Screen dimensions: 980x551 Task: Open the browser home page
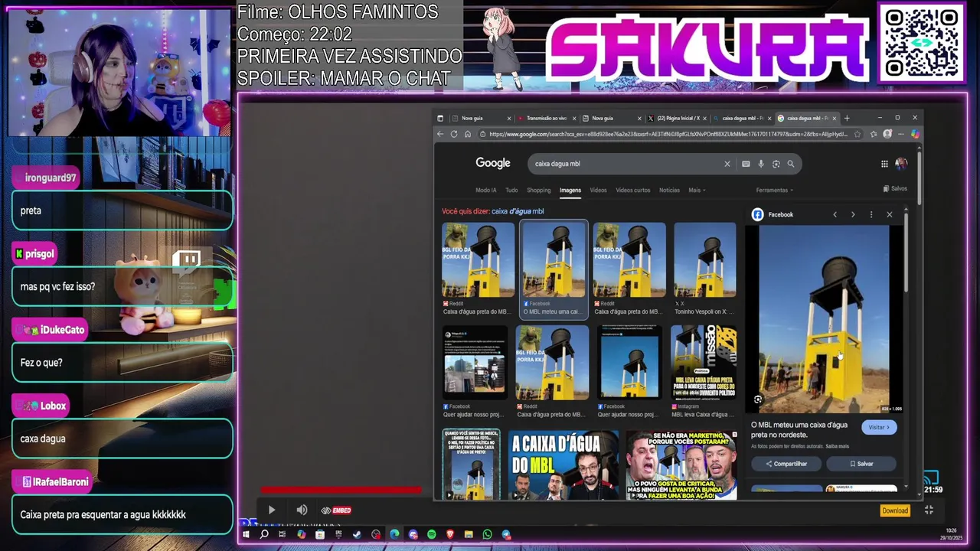click(468, 134)
